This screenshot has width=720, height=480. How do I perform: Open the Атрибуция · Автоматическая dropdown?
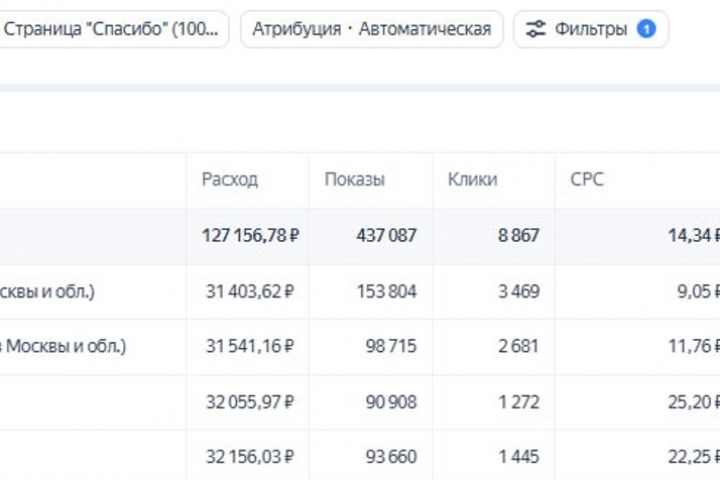[371, 29]
